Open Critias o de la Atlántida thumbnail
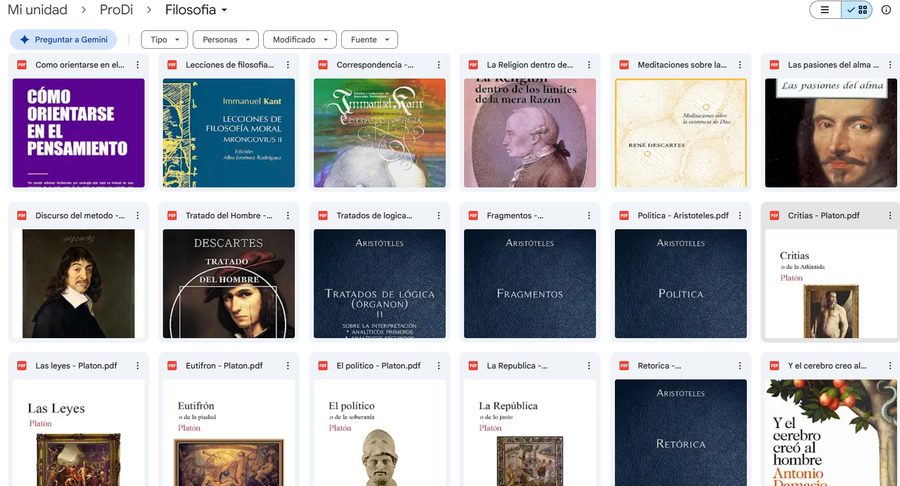Image resolution: width=900 pixels, height=486 pixels. tap(831, 283)
